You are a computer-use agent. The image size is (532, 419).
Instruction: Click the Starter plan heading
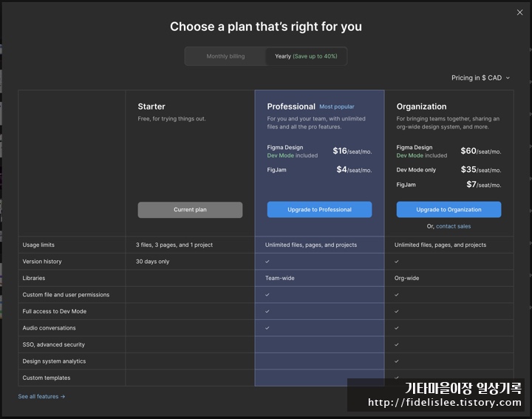click(151, 106)
